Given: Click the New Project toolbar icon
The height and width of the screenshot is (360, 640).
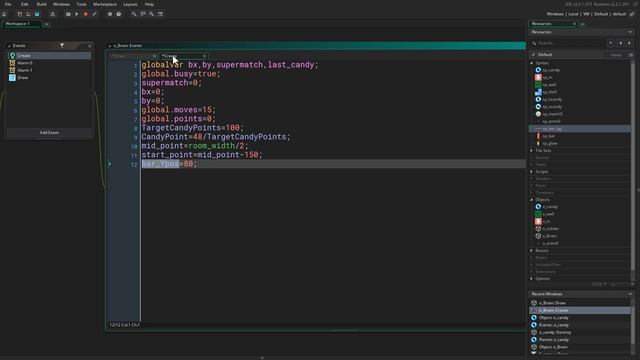Looking at the screenshot, I should click(19, 14).
